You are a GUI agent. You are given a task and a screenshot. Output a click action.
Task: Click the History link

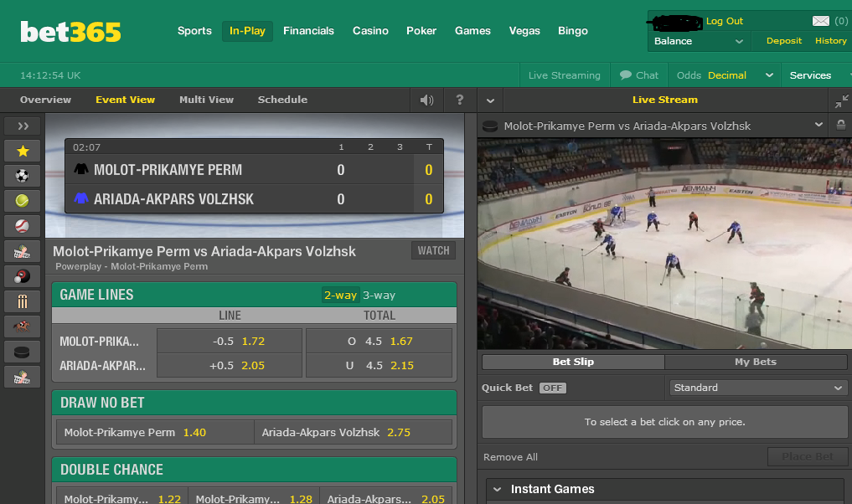coord(830,41)
